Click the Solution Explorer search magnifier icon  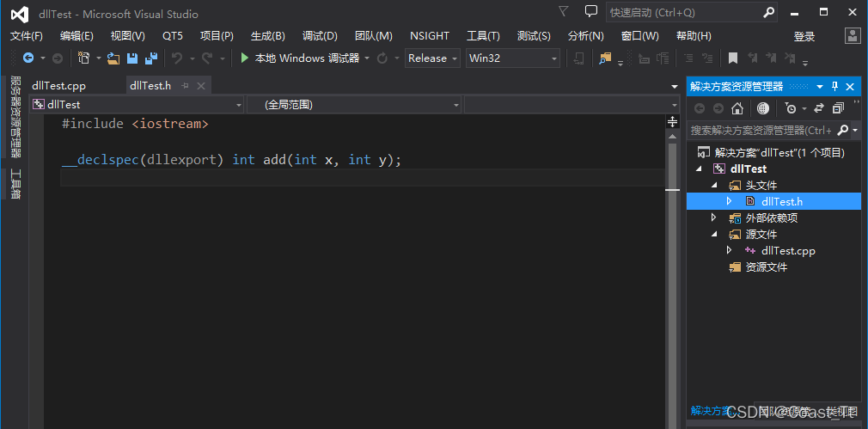[x=842, y=130]
